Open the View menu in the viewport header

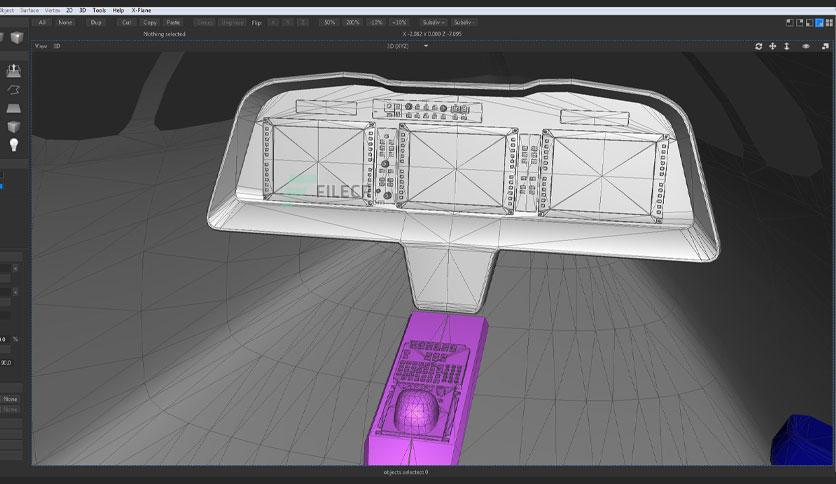[x=41, y=46]
